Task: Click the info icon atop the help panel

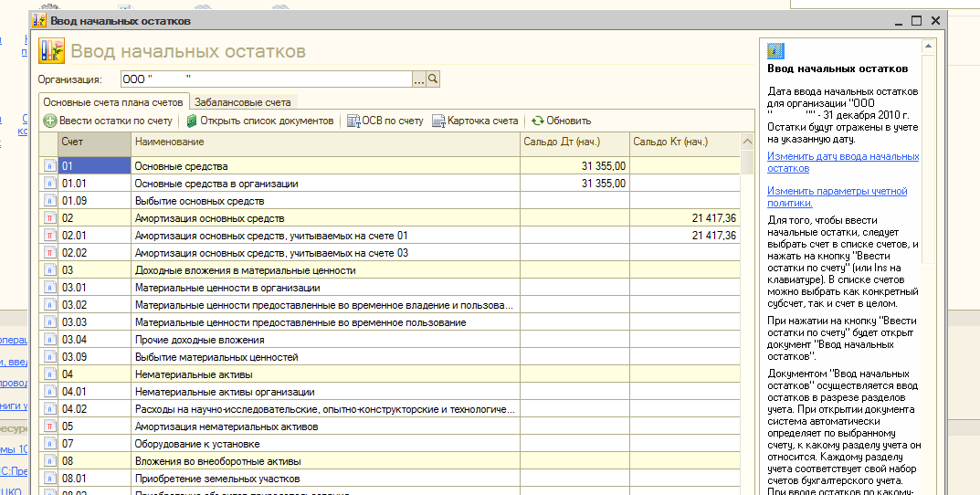Action: click(775, 50)
